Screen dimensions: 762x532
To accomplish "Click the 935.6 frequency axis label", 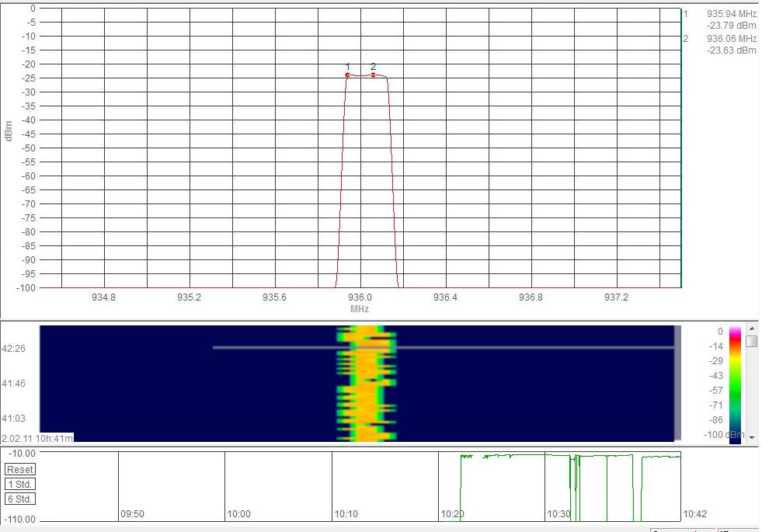I will 274,297.
